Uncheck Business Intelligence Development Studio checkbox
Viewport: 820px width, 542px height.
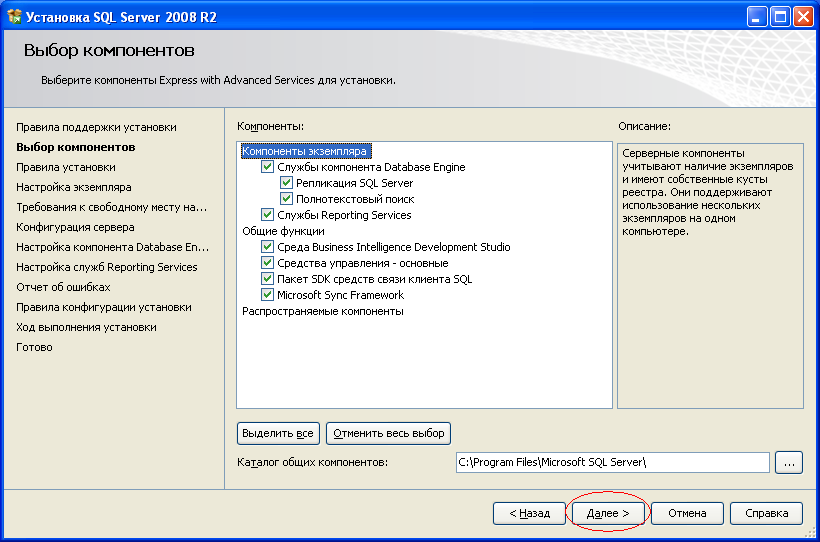(x=267, y=247)
